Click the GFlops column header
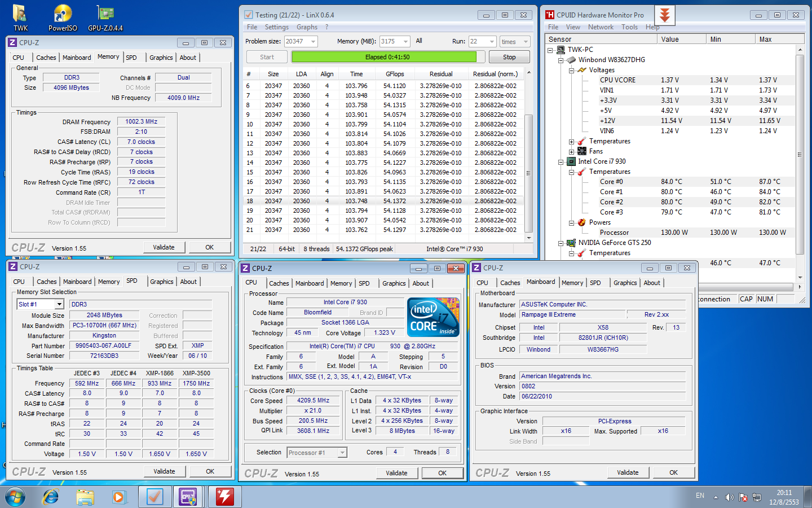The width and height of the screenshot is (812, 508). tap(395, 74)
